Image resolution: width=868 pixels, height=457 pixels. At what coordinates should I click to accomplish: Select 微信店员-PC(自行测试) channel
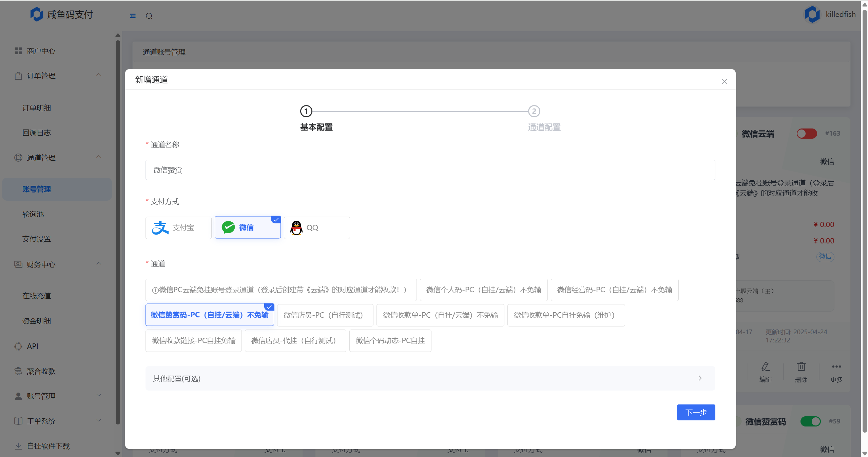[325, 315]
